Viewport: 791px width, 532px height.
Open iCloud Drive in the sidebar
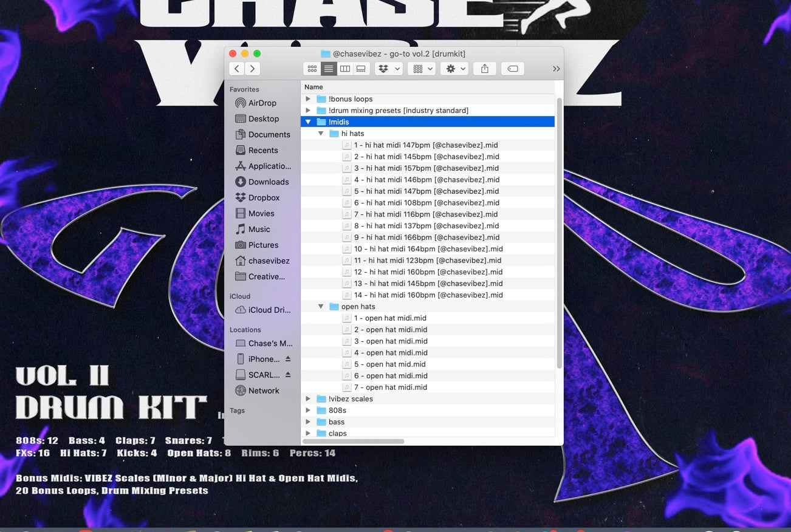coord(262,310)
